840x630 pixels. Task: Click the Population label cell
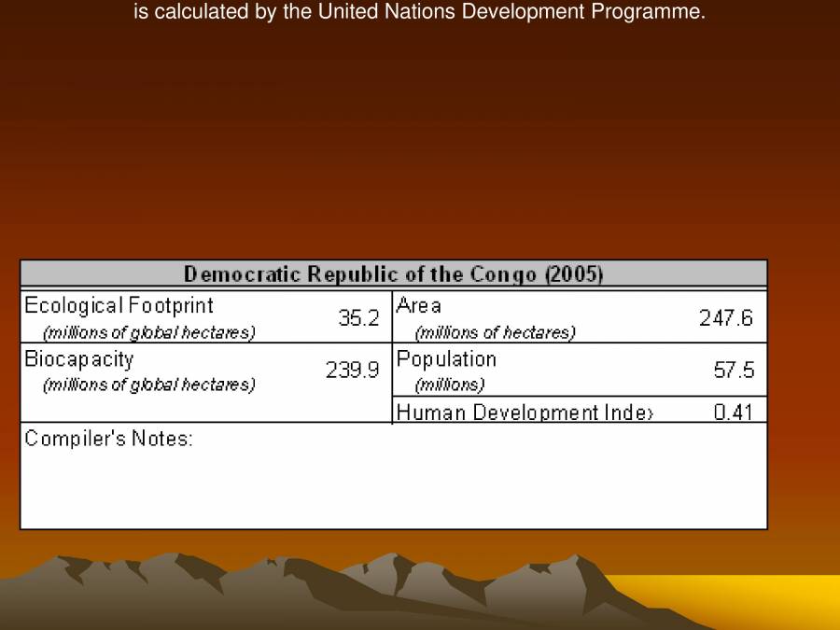(x=445, y=358)
